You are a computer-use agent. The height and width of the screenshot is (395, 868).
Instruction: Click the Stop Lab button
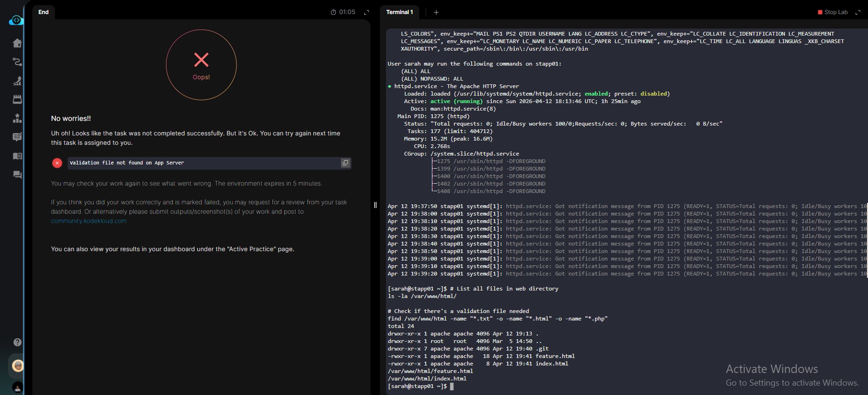tap(833, 12)
